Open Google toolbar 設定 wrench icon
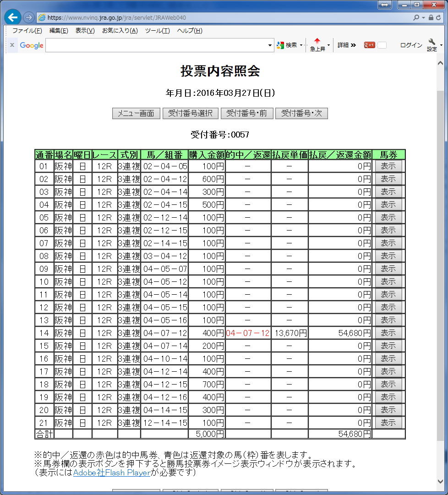Screen dimensions: 448x495 pyautogui.click(x=432, y=44)
